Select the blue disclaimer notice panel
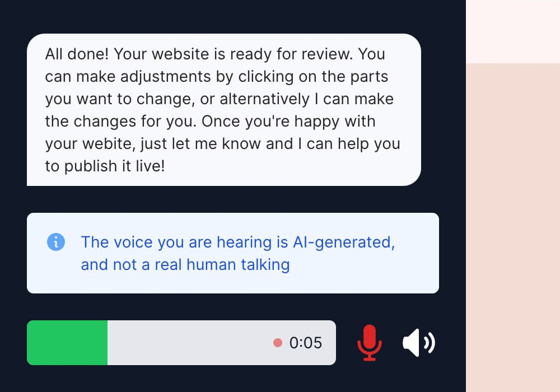 point(232,253)
